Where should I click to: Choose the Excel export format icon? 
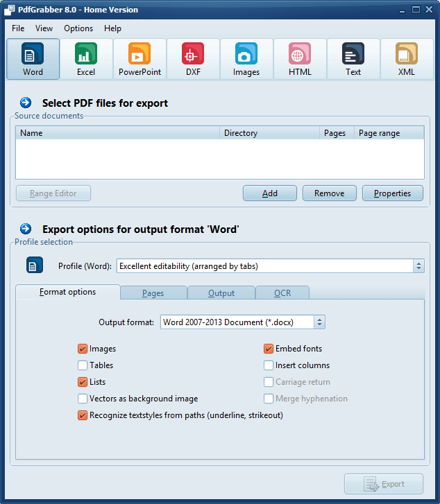(86, 59)
